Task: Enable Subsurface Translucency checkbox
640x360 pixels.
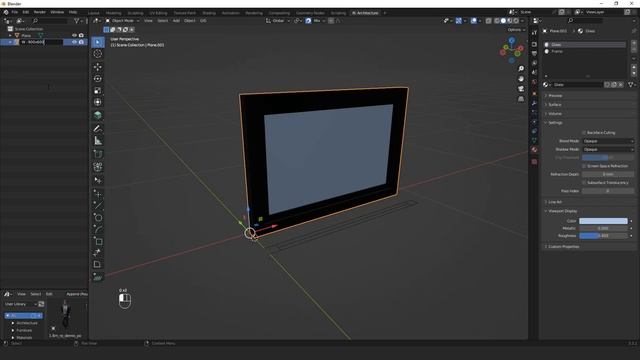Action: pyautogui.click(x=584, y=182)
